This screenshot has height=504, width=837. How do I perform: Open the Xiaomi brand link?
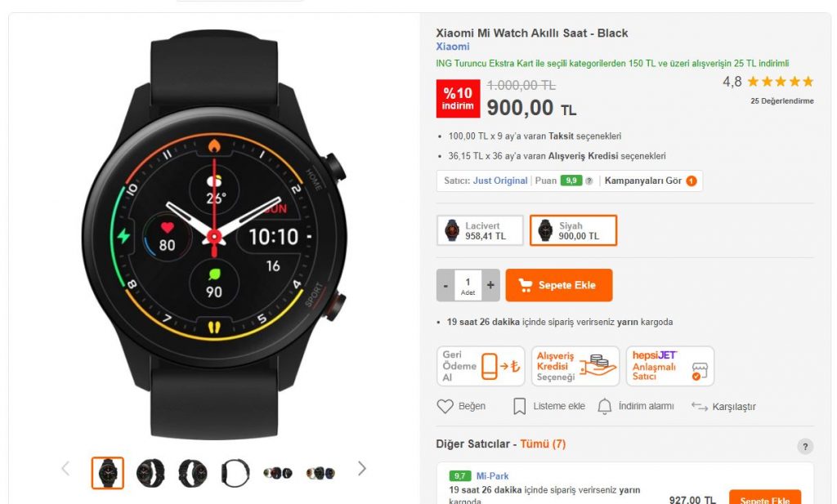(x=453, y=47)
